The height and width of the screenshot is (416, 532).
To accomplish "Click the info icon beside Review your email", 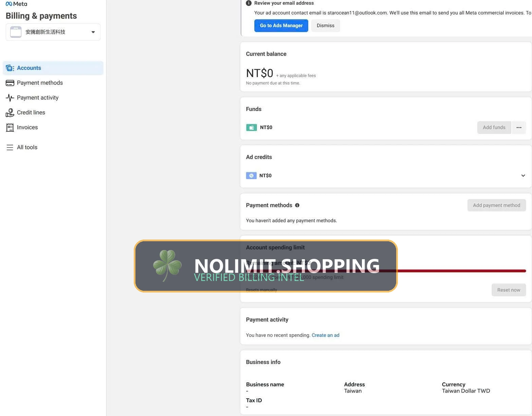I will pyautogui.click(x=249, y=3).
